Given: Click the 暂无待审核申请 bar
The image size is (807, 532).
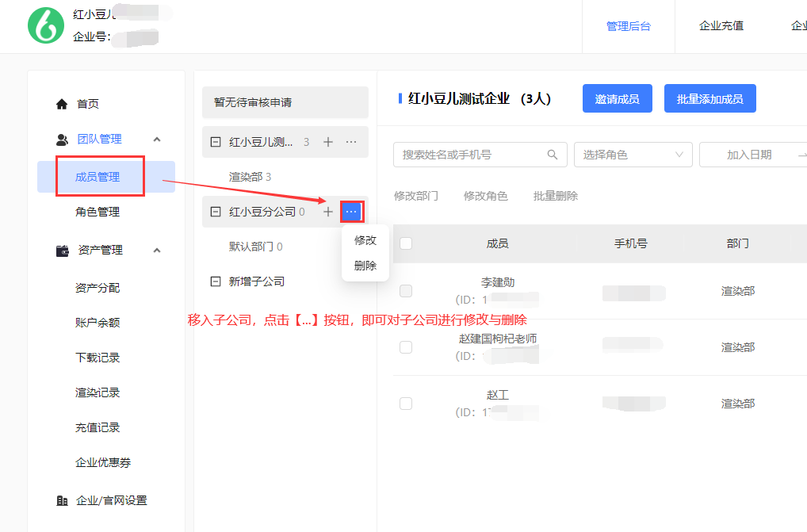Looking at the screenshot, I should coord(285,102).
